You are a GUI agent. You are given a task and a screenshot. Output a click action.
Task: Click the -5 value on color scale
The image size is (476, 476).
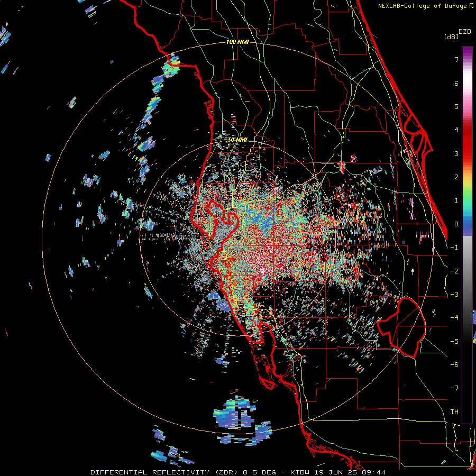coord(454,342)
